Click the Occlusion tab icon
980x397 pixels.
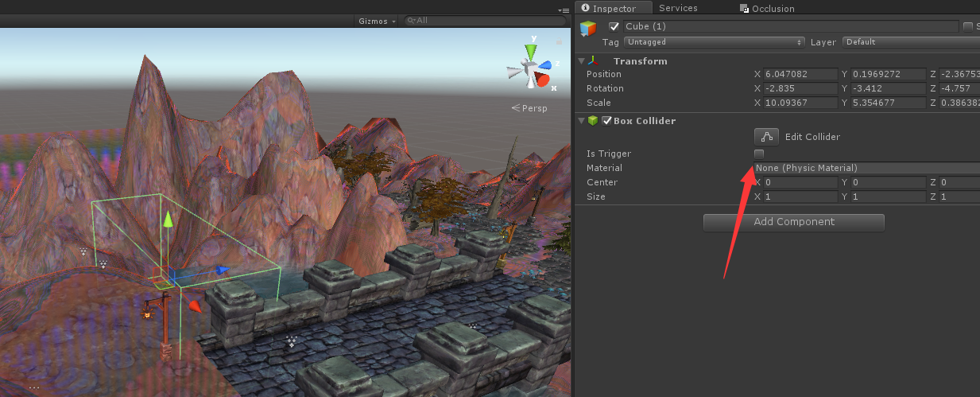(744, 9)
